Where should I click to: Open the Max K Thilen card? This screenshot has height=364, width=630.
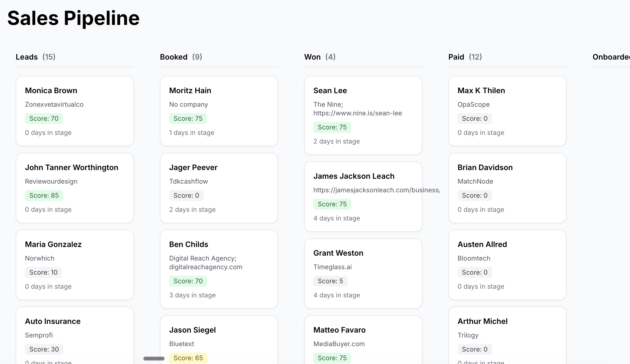click(507, 111)
